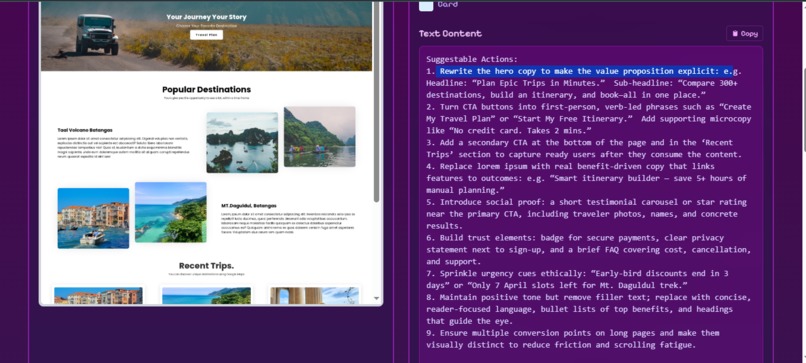Viewport: 806px width, 363px height.
Task: Open the first Recent Trips card with Venice buildings
Action: tap(98, 295)
